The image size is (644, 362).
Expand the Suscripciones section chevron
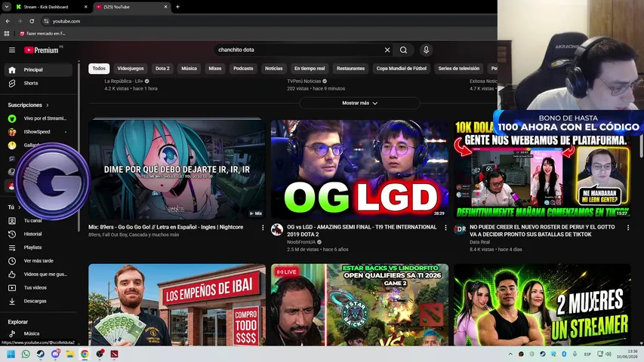[x=48, y=105]
